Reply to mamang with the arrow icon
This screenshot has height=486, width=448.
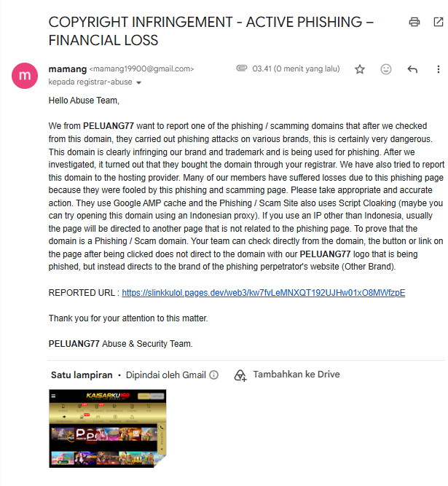click(x=412, y=69)
